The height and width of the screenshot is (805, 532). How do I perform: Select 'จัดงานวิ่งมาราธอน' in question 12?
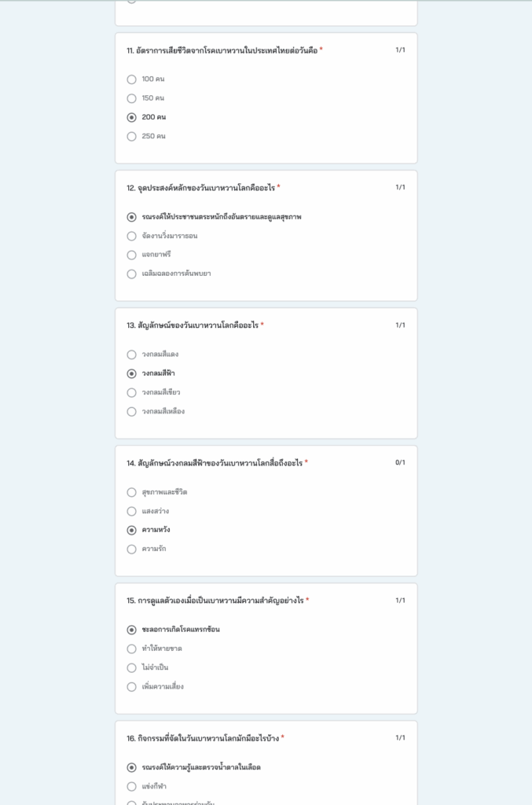(x=131, y=236)
